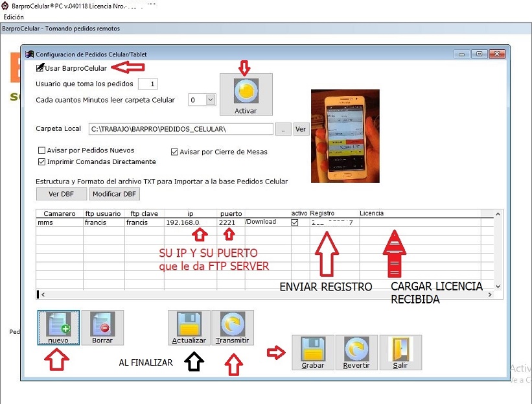Click the Ver DBF button
Screen dimensions: 532x404
tap(62, 194)
